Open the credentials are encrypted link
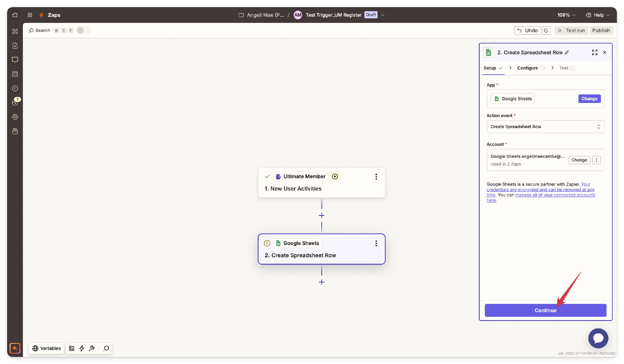The height and width of the screenshot is (364, 624). click(x=540, y=190)
